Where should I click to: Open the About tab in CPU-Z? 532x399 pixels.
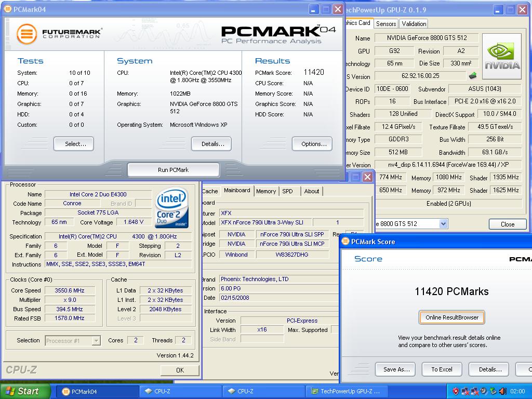(312, 191)
